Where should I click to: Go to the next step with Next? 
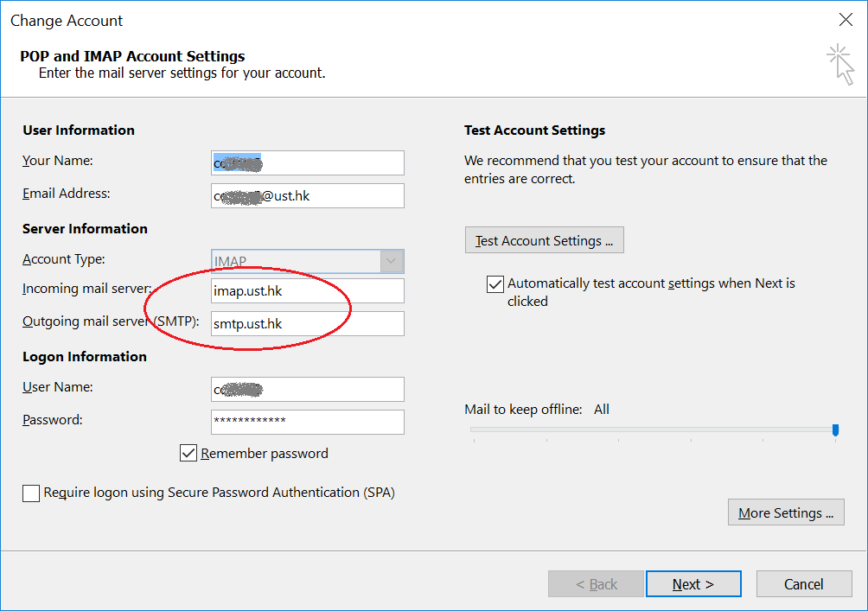[x=692, y=584]
